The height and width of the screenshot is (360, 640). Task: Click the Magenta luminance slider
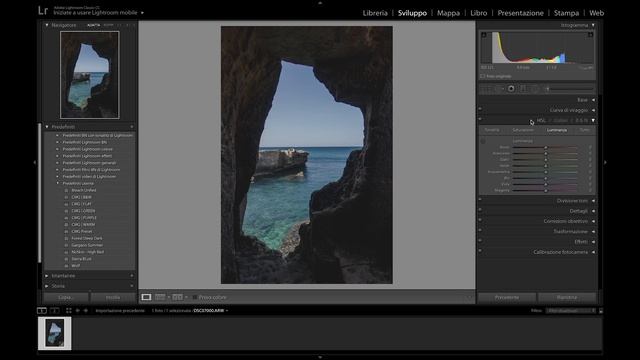[x=545, y=191]
